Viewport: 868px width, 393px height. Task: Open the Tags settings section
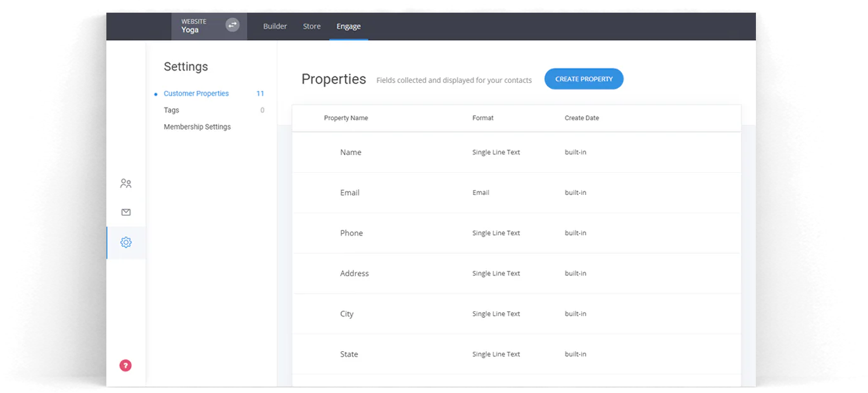pos(171,109)
